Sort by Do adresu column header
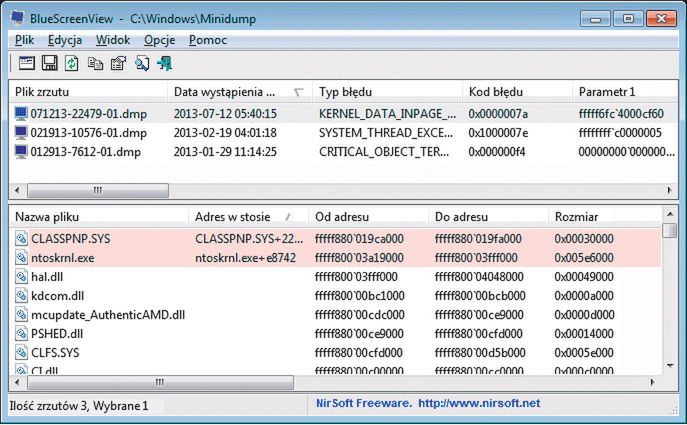Image resolution: width=687 pixels, height=425 pixels. (x=489, y=216)
